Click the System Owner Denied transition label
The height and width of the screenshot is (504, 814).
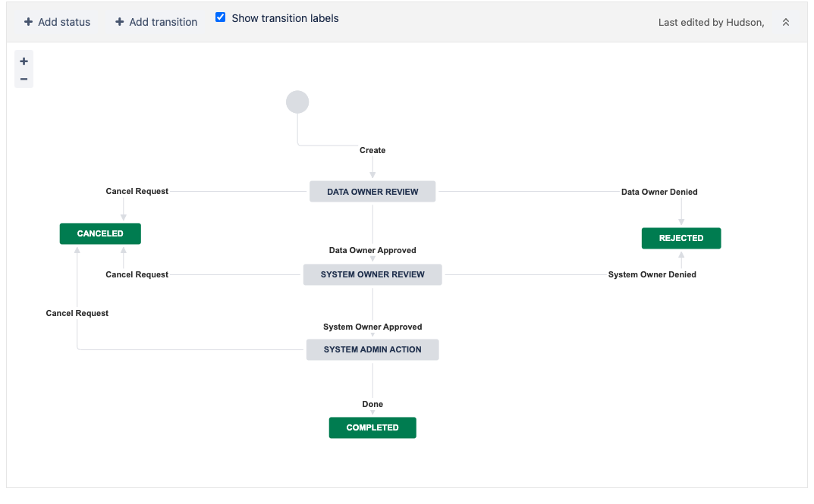[652, 274]
